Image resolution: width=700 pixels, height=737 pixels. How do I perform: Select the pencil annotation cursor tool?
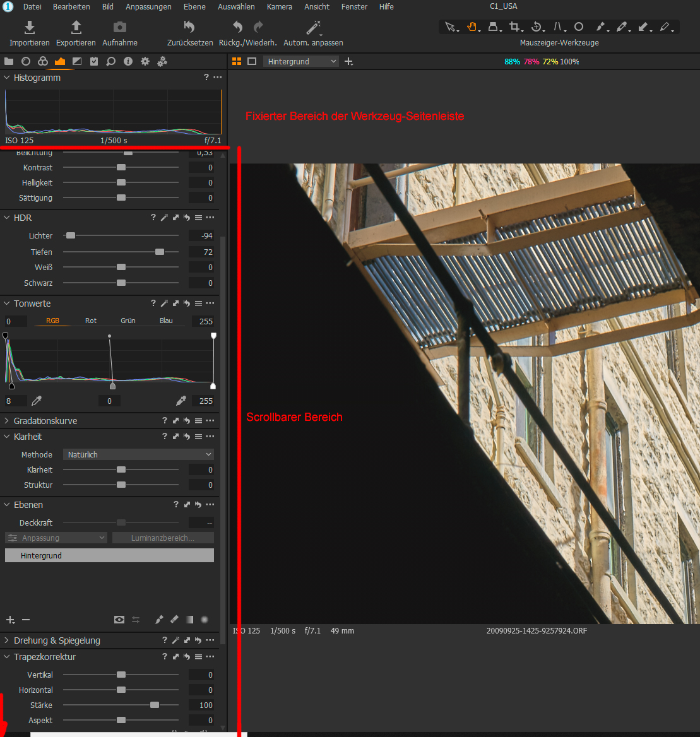(665, 27)
